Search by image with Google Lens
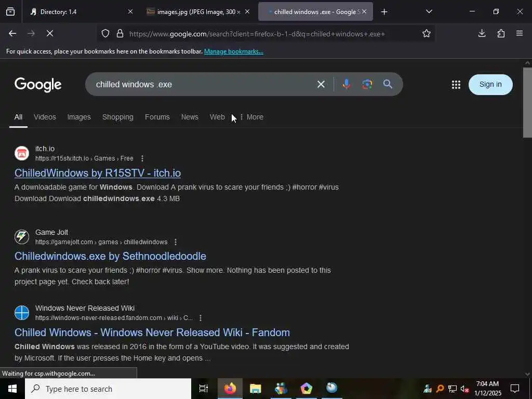Screen dimensions: 532x399 [367, 84]
